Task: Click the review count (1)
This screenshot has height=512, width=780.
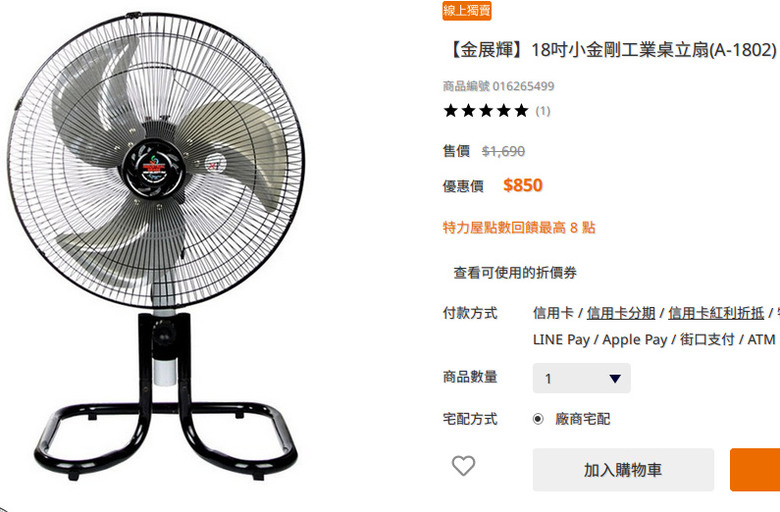Action: coord(543,111)
